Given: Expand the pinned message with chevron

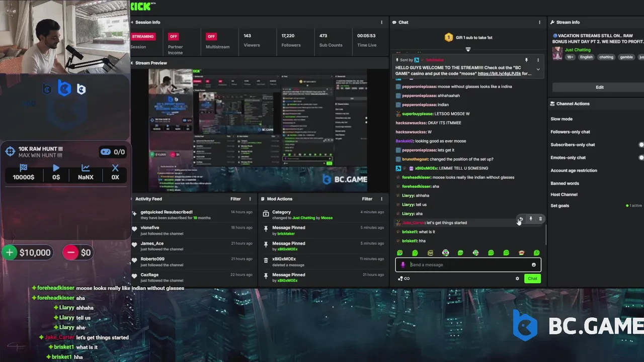Looking at the screenshot, I should (x=538, y=69).
